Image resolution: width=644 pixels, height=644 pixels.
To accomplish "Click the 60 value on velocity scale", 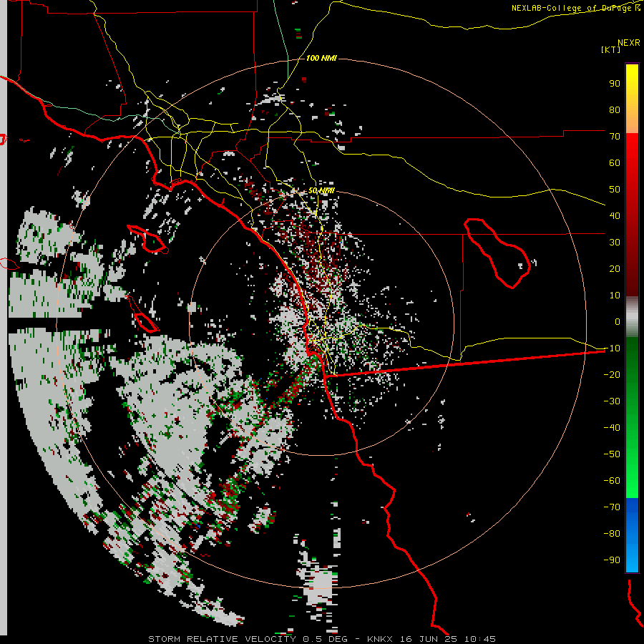I will (x=615, y=163).
